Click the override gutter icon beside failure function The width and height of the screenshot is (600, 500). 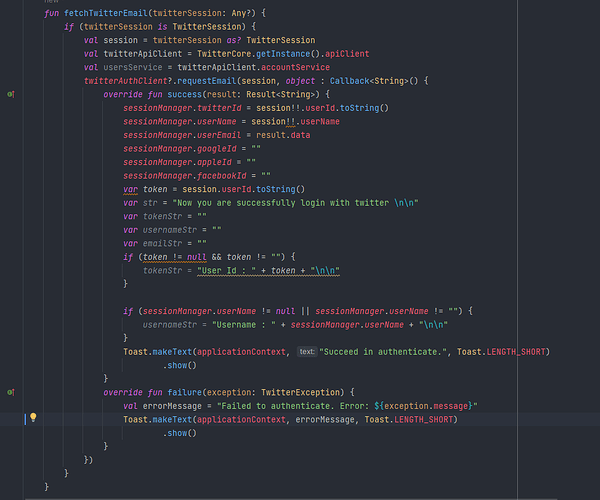point(11,392)
